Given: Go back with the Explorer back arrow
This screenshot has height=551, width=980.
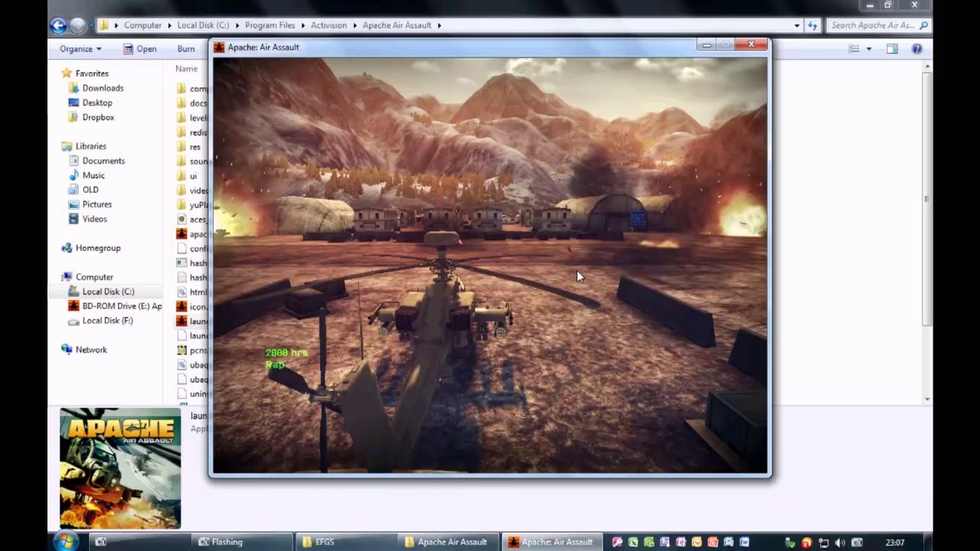Looking at the screenshot, I should coord(58,25).
